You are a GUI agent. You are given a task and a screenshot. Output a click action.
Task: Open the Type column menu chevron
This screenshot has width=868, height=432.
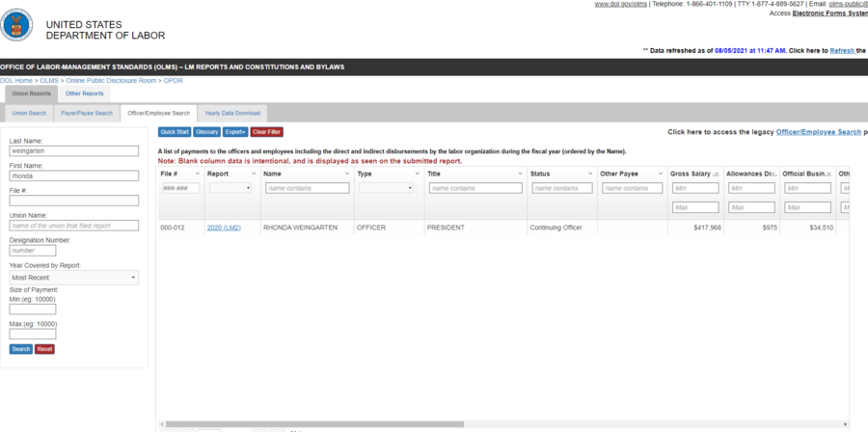coord(418,174)
